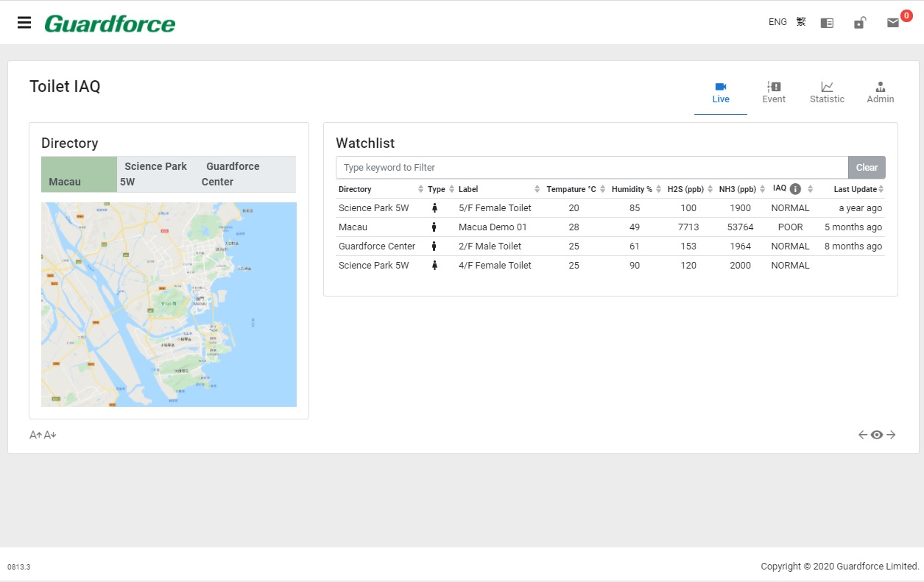
Task: Open the Admin tab
Action: [880, 93]
